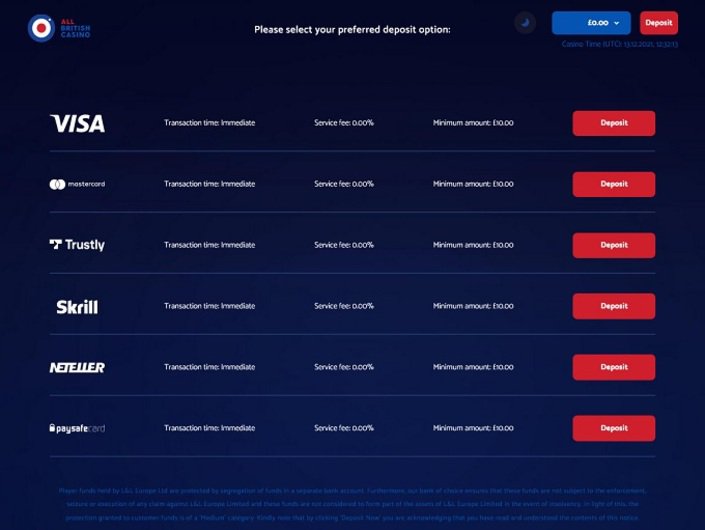
Task: Start a paysafecard deposit
Action: tap(613, 428)
